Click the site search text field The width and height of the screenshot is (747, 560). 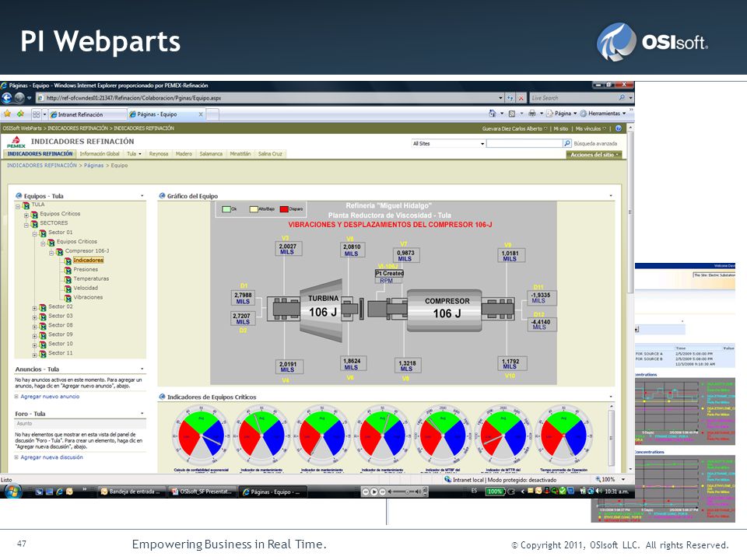coord(524,143)
